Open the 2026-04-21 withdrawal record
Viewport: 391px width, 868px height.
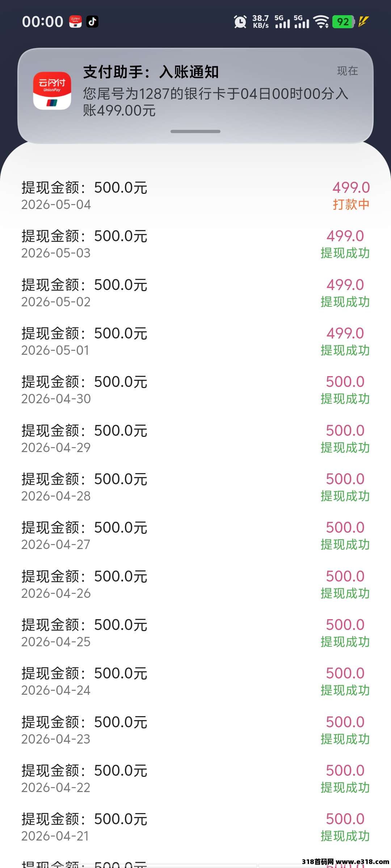click(x=195, y=827)
